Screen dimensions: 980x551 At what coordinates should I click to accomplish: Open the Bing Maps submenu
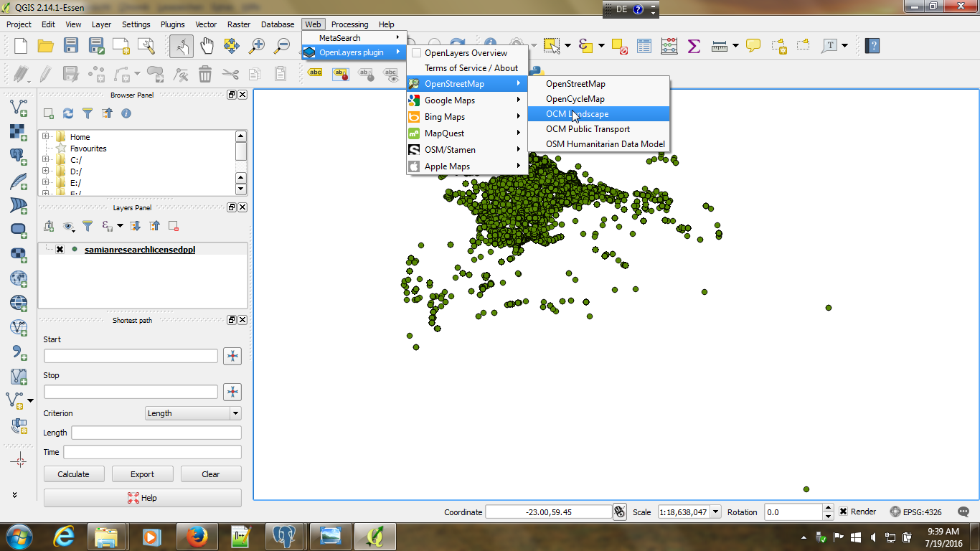coord(466,117)
